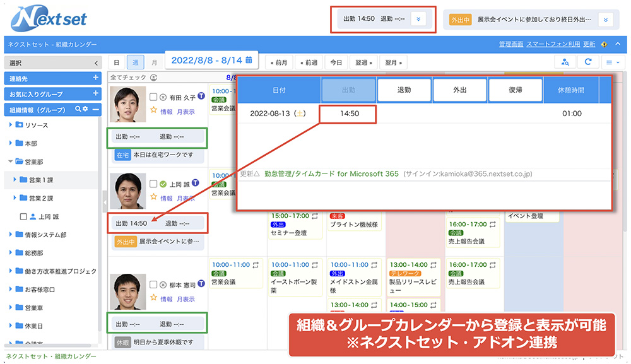This screenshot has height=364, width=631.
Task: Open user search icon in toolbar
Action: tap(565, 62)
